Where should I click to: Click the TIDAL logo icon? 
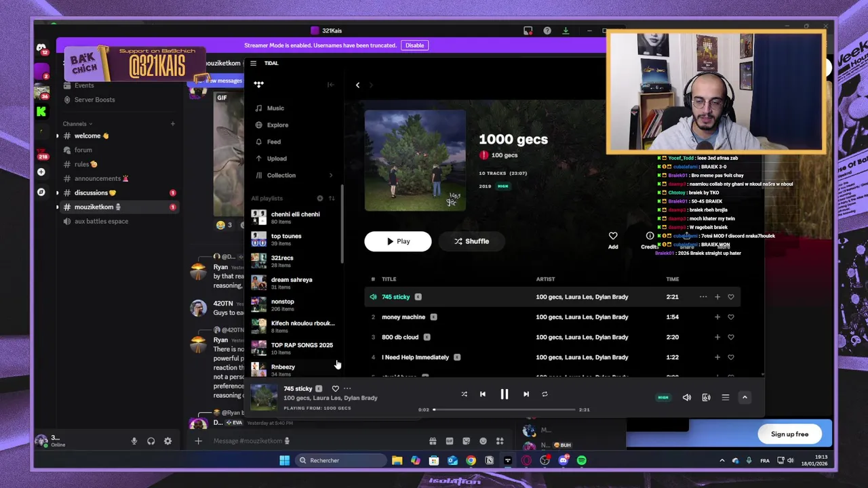point(258,85)
